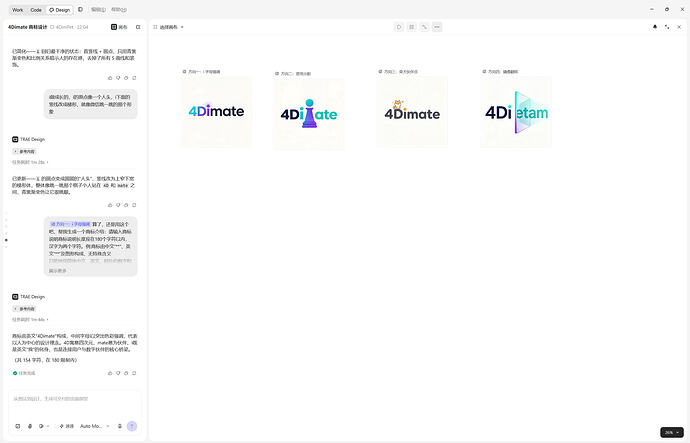Click the attach image icon in chat input

point(18,426)
